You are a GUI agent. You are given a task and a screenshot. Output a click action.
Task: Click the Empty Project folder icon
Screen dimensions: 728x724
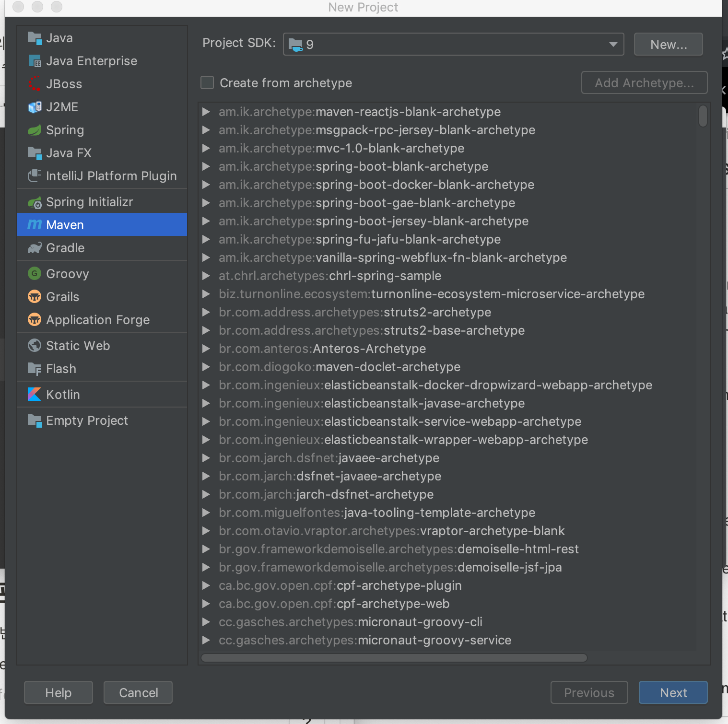35,420
